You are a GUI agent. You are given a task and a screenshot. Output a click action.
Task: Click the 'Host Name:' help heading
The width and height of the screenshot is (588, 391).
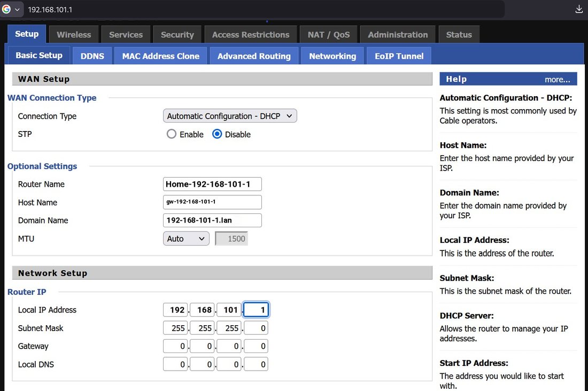463,145
